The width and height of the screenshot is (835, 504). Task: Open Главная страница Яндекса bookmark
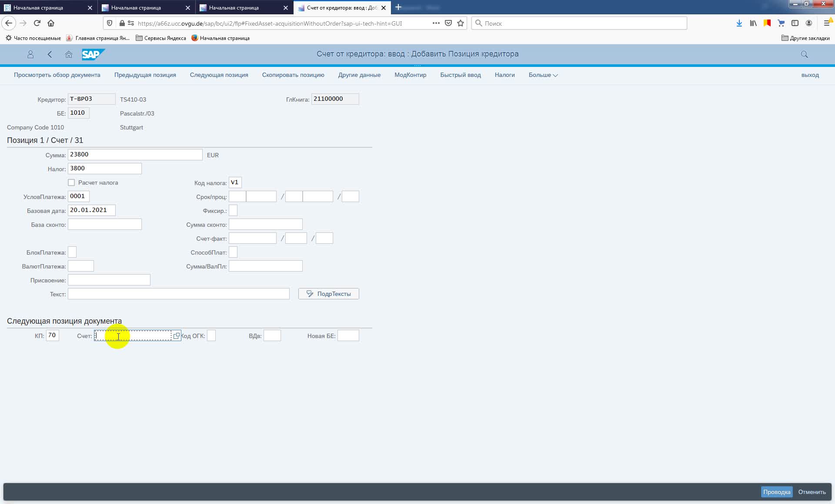click(x=98, y=38)
